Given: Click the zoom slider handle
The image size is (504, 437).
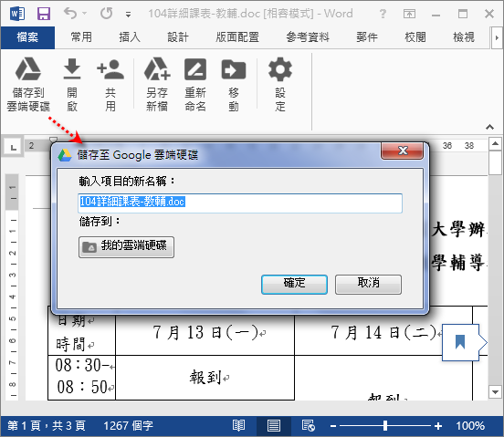Looking at the screenshot, I should point(385,426).
